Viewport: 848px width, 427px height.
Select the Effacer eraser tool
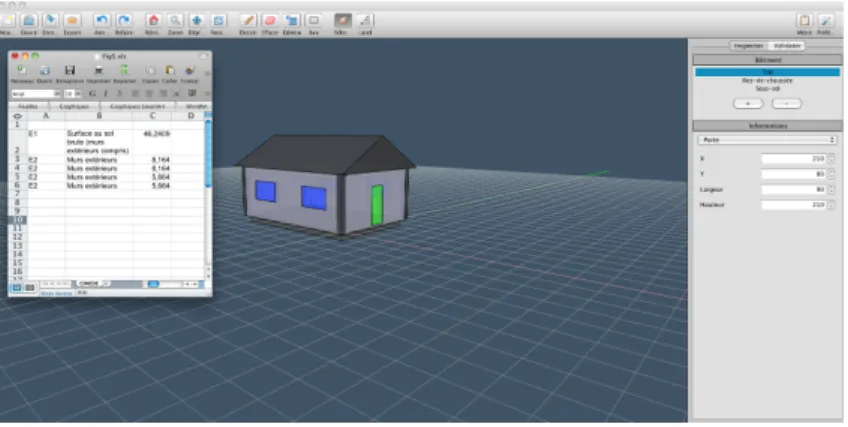pyautogui.click(x=270, y=21)
